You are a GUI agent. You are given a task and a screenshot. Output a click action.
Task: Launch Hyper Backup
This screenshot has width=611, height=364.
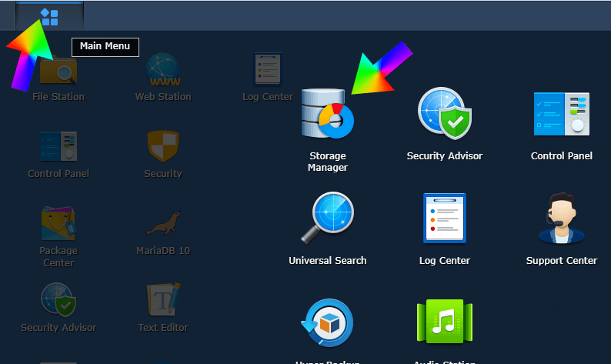point(328,322)
